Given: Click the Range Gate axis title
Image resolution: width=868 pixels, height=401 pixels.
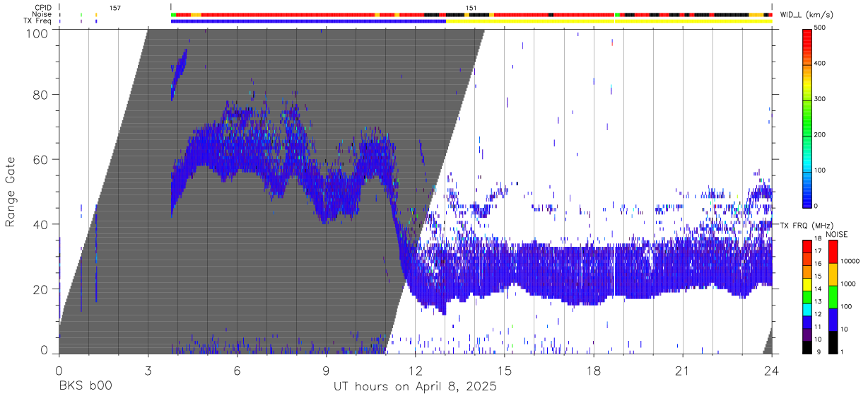Looking at the screenshot, I should pyautogui.click(x=11, y=192).
